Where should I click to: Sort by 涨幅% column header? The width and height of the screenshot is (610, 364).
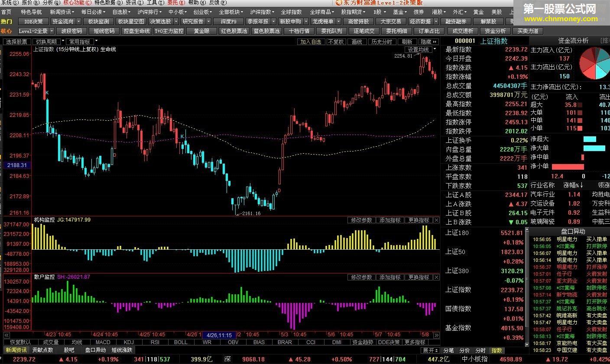coord(574,185)
